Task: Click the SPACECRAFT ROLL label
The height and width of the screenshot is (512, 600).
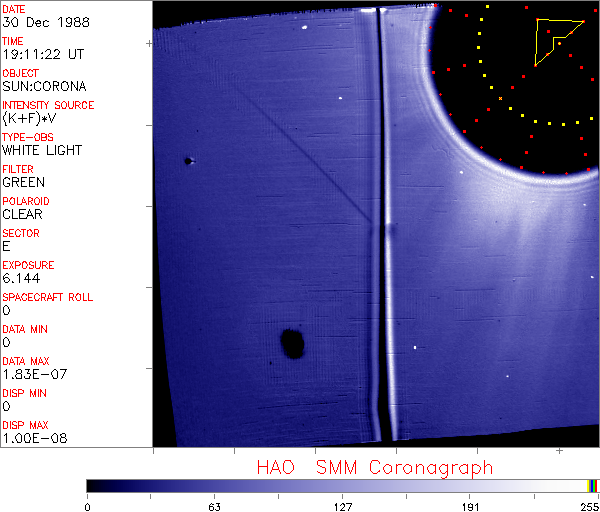Action: (47, 297)
